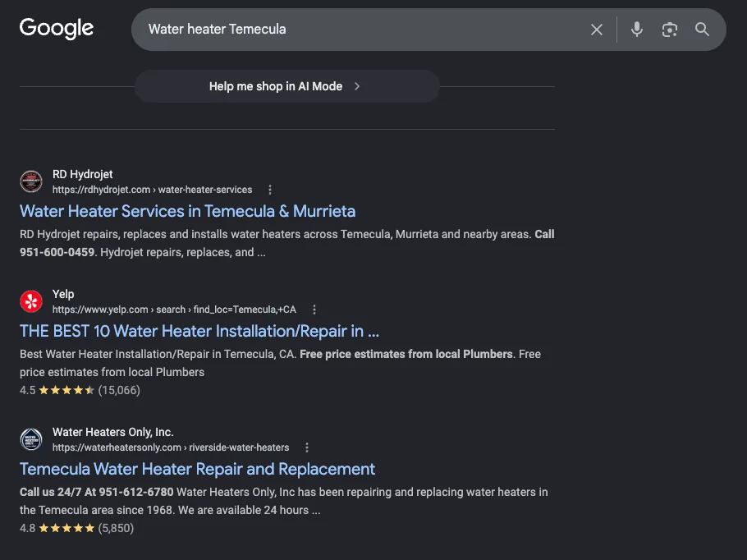Clear the search box text
747x560 pixels.
[x=597, y=30]
